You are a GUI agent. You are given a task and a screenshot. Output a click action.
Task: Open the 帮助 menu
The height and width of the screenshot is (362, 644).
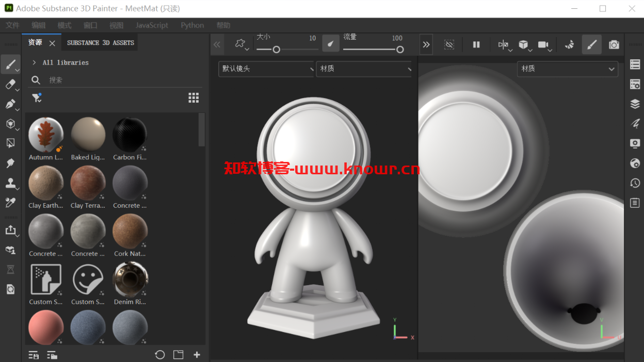pos(223,25)
